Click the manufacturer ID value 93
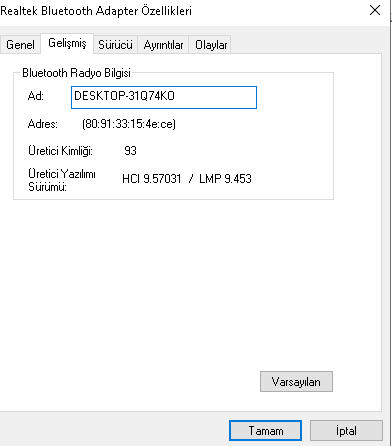Screen dimensions: 392x446 (x=130, y=151)
